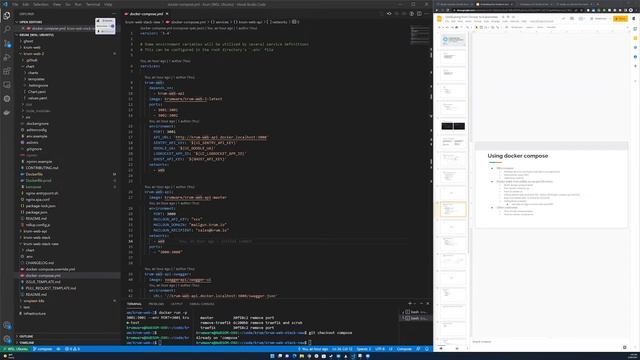
Task: Expand the Outline section
Action: point(26,336)
